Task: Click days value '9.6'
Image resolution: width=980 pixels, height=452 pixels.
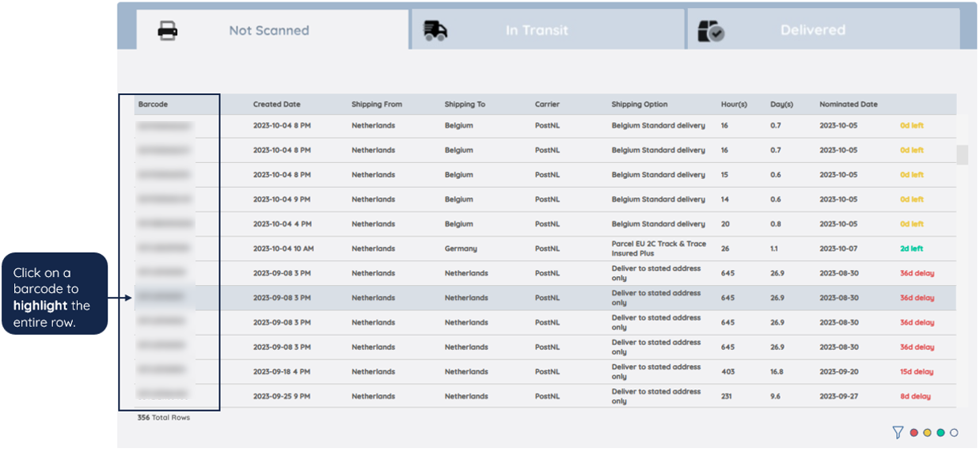Action: [x=776, y=397]
